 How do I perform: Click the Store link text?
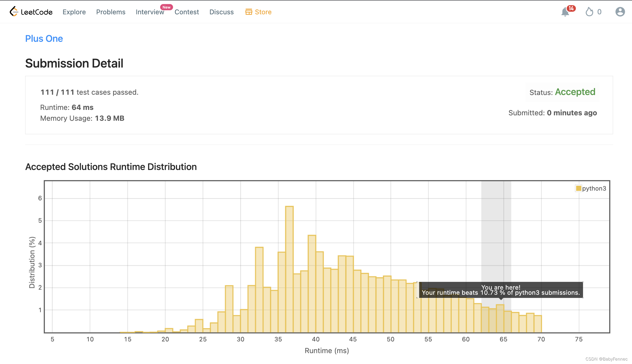(x=263, y=12)
